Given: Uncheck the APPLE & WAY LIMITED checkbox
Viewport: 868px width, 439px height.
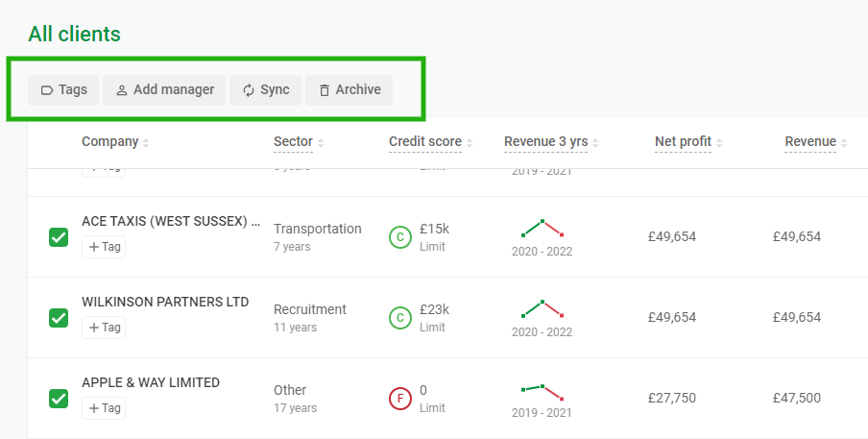Looking at the screenshot, I should [59, 399].
